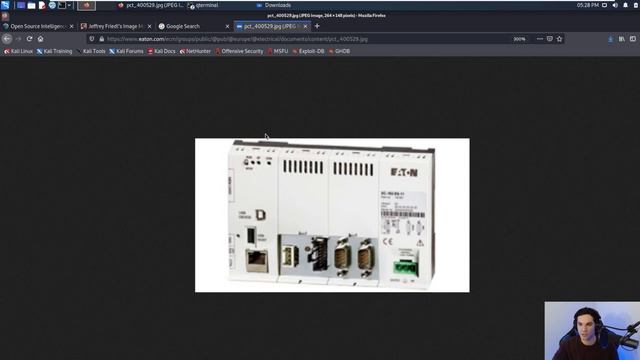Open the Downloads taskbar window

point(273,5)
